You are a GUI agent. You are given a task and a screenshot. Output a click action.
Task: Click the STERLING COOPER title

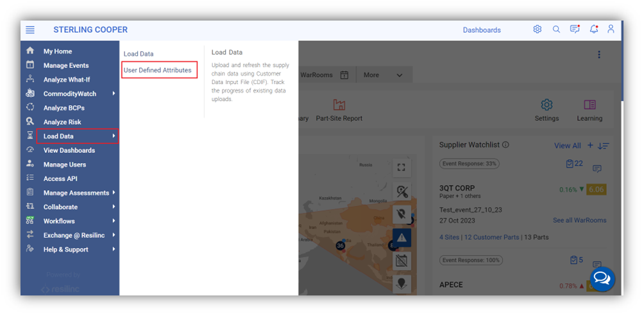pyautogui.click(x=90, y=30)
